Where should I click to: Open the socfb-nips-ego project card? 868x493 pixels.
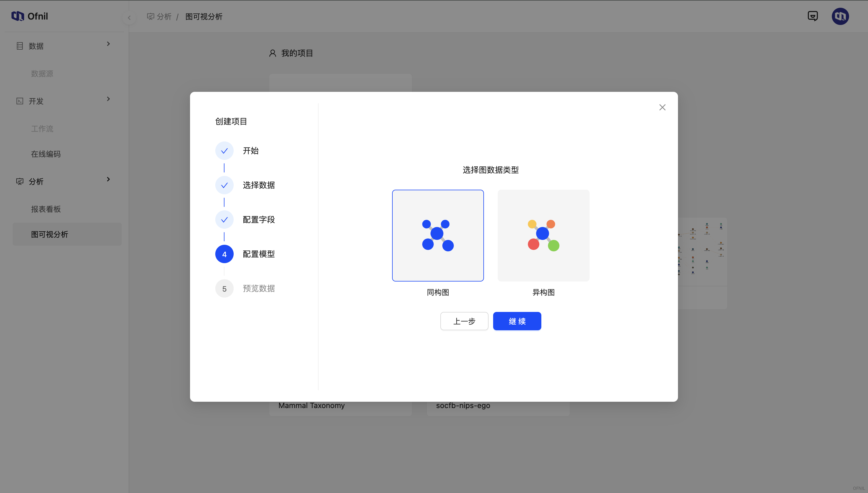[498, 409]
